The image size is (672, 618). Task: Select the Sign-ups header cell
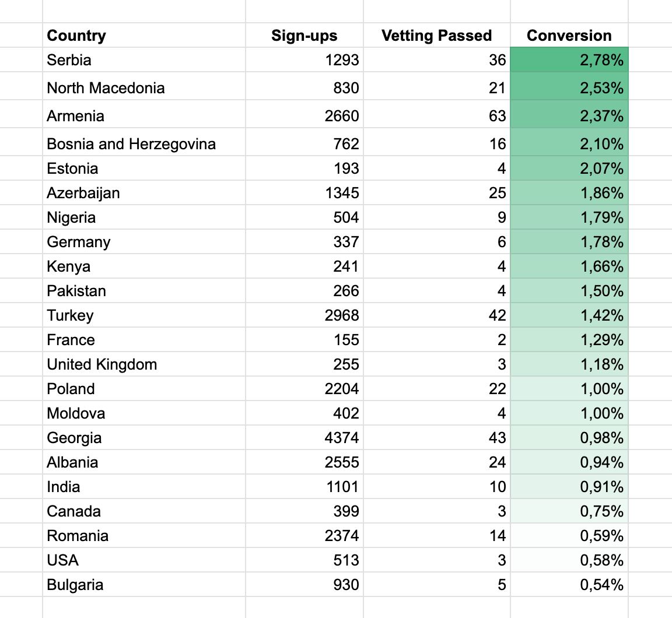click(x=304, y=36)
